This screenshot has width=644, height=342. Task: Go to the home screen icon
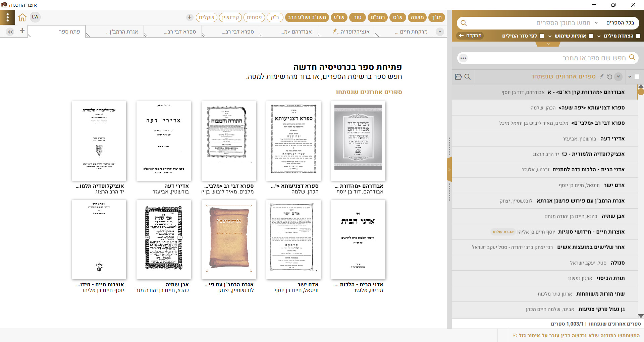[22, 17]
